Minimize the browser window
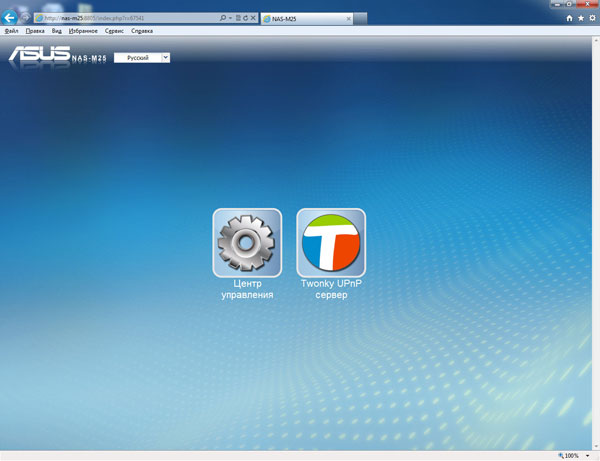 558,4
